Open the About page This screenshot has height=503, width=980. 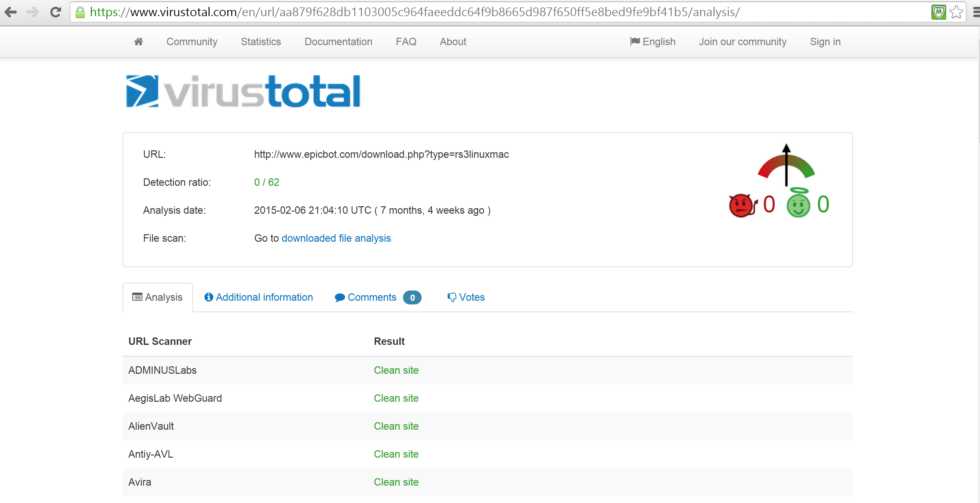pos(453,41)
